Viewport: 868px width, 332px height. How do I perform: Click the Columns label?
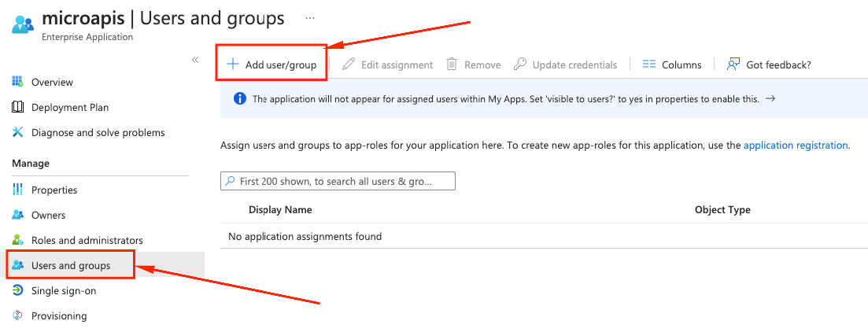click(x=681, y=65)
